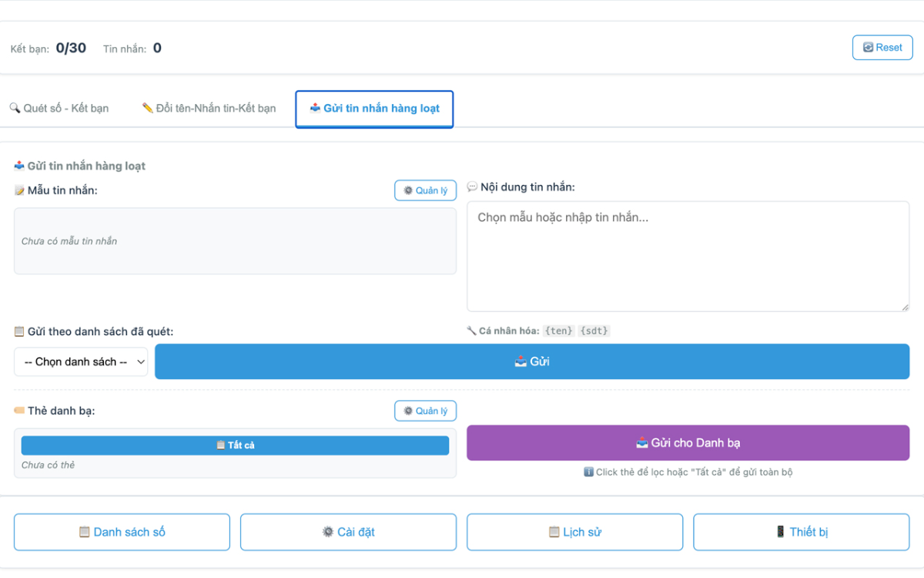Open the Danh sách số list
The image size is (924, 578).
pyautogui.click(x=121, y=532)
